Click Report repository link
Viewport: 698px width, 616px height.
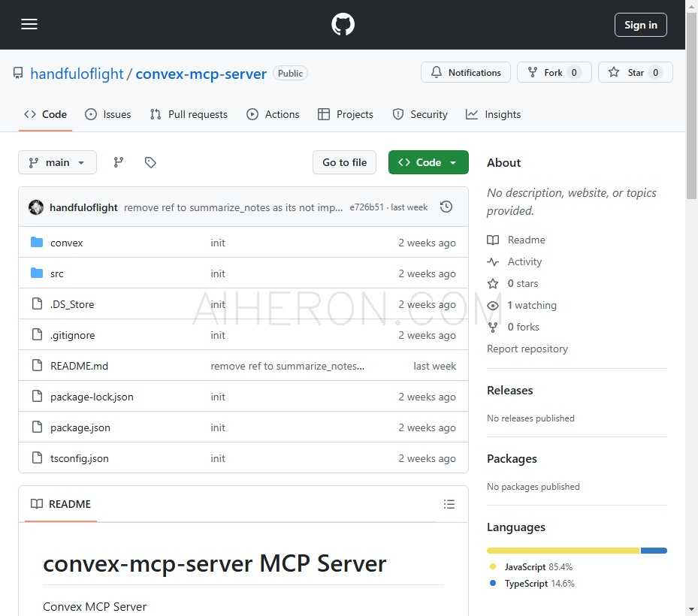527,349
